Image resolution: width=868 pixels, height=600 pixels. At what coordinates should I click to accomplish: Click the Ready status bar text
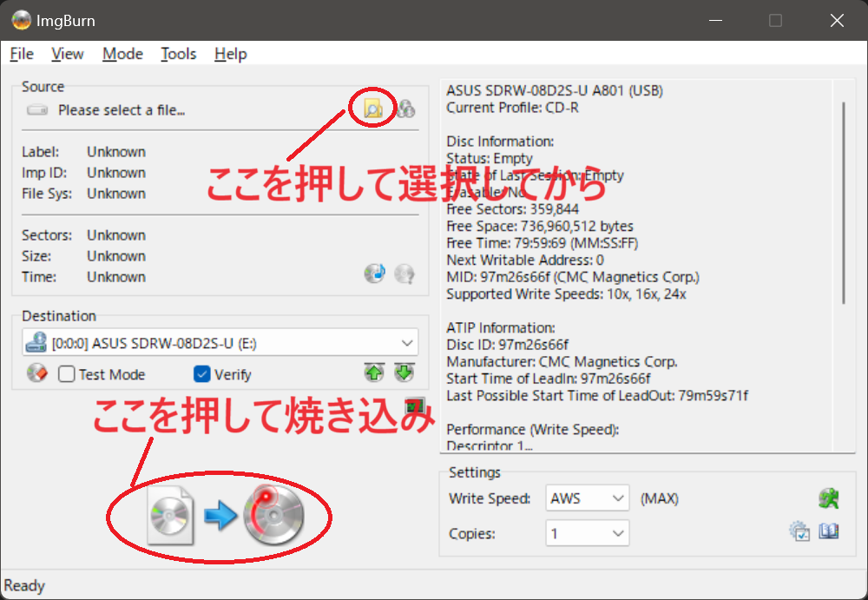click(x=24, y=585)
